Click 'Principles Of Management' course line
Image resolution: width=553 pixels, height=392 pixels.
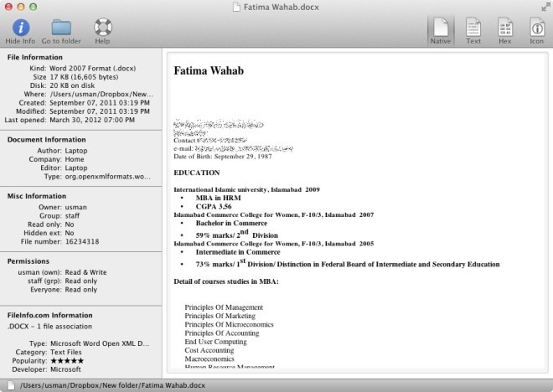pyautogui.click(x=224, y=307)
